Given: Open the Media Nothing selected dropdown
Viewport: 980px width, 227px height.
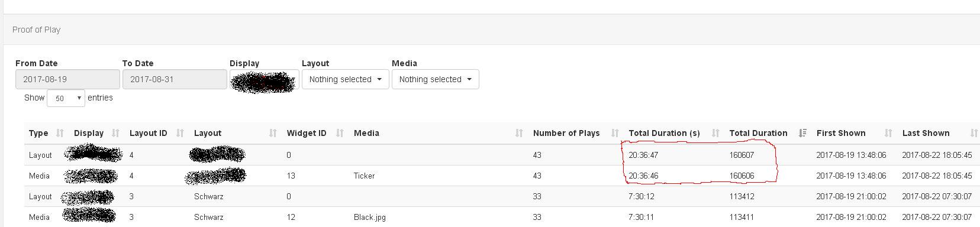Looking at the screenshot, I should click(x=436, y=79).
